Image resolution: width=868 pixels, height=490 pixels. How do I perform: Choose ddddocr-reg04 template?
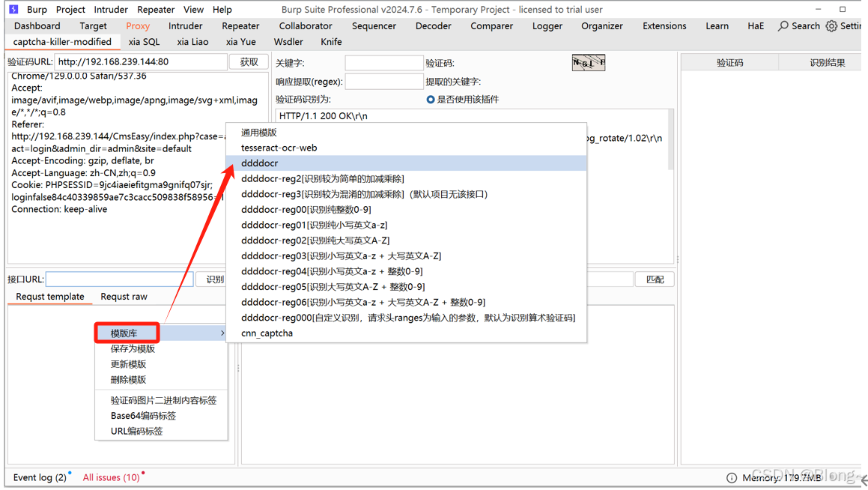[407, 271]
